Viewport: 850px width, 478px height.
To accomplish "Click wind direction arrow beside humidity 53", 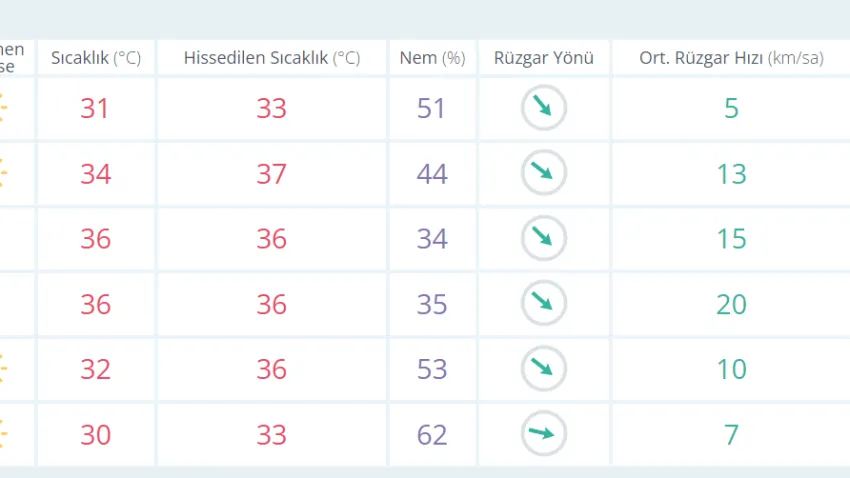I will pos(544,369).
